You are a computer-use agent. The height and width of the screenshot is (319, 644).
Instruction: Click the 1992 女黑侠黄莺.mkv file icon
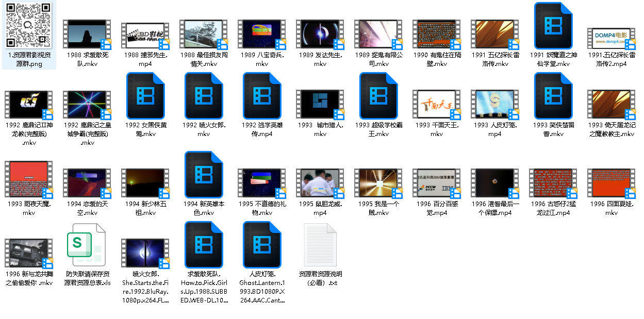click(x=145, y=96)
